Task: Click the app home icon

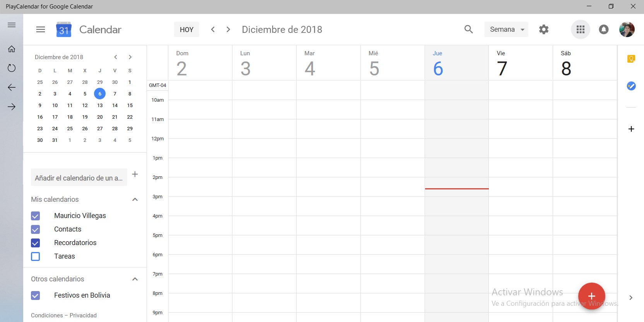Action: click(x=12, y=49)
